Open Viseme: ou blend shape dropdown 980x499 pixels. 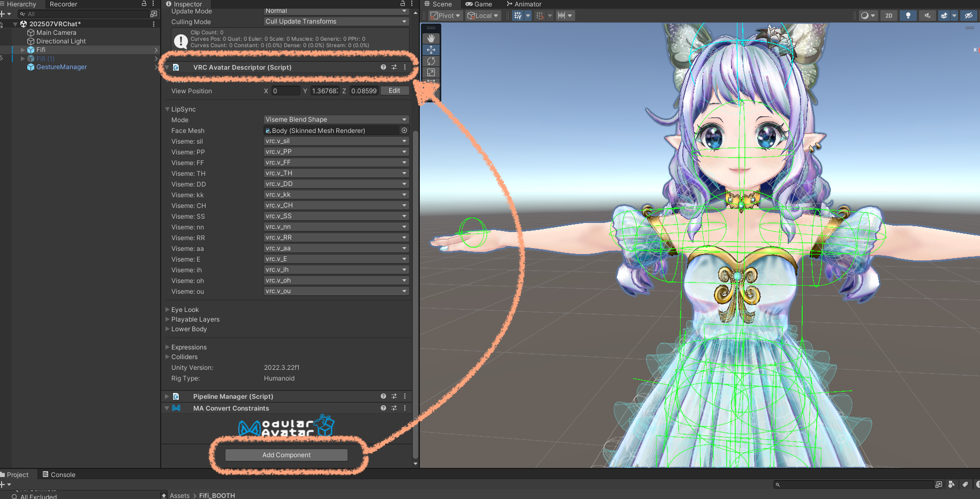pyautogui.click(x=336, y=291)
